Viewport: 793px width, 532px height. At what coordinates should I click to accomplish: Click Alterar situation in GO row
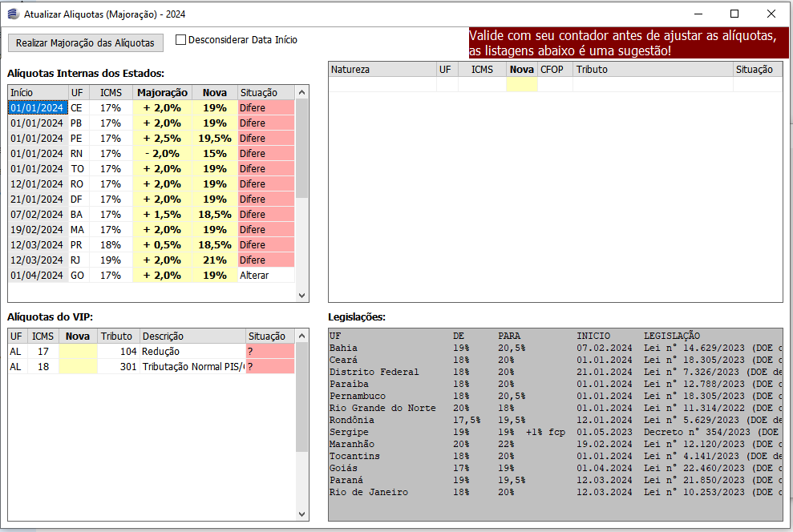(265, 276)
